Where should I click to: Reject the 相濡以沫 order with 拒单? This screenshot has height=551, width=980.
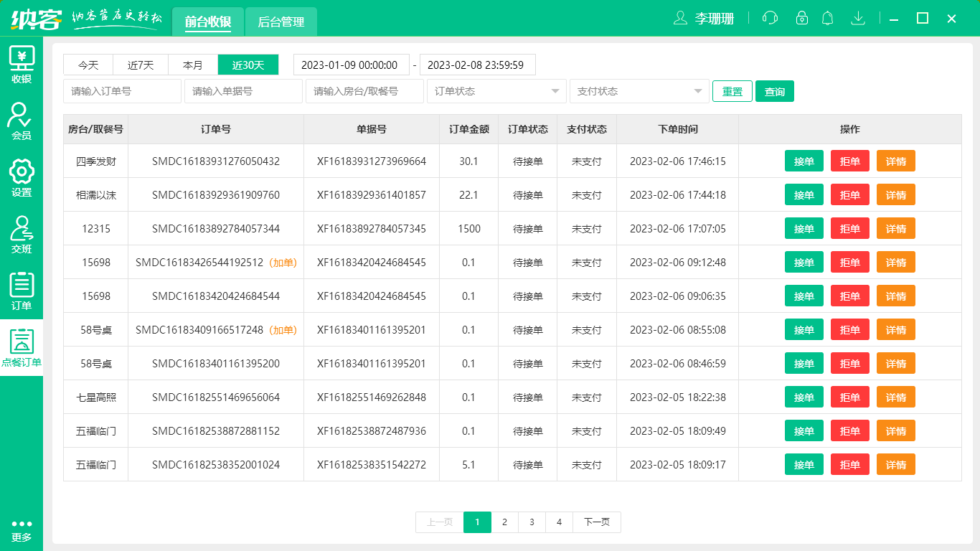[x=850, y=195]
